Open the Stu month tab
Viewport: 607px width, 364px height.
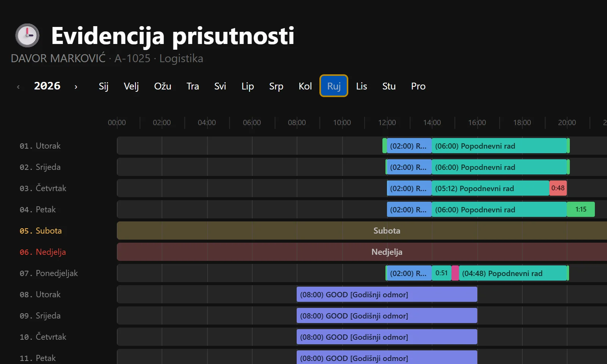tap(389, 86)
